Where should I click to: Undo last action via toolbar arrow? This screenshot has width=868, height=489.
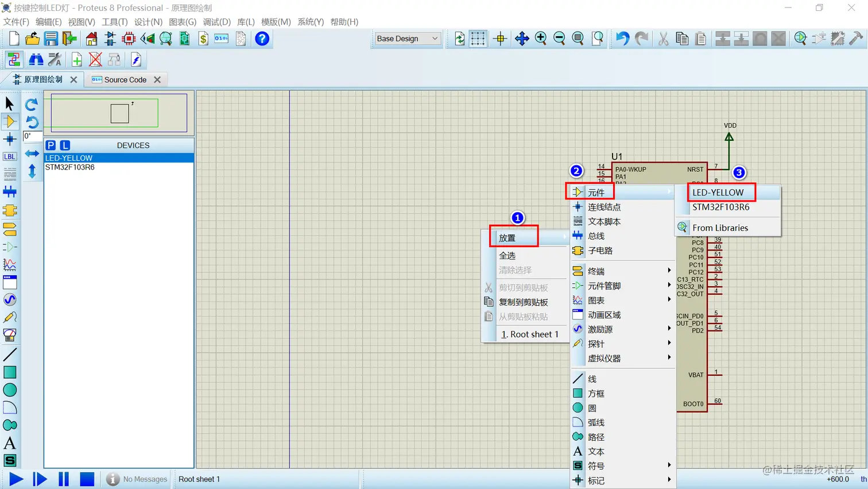coord(622,38)
